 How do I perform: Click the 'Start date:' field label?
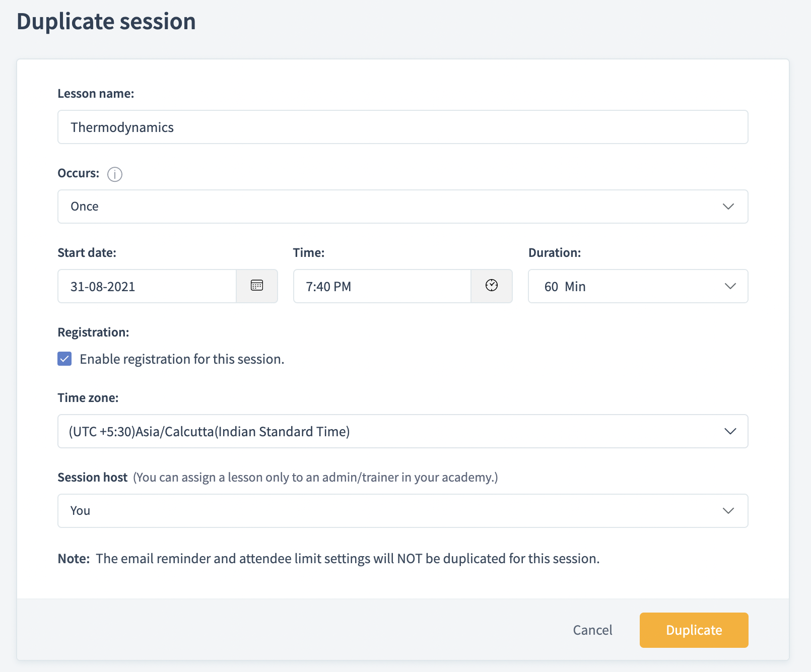[x=87, y=253]
